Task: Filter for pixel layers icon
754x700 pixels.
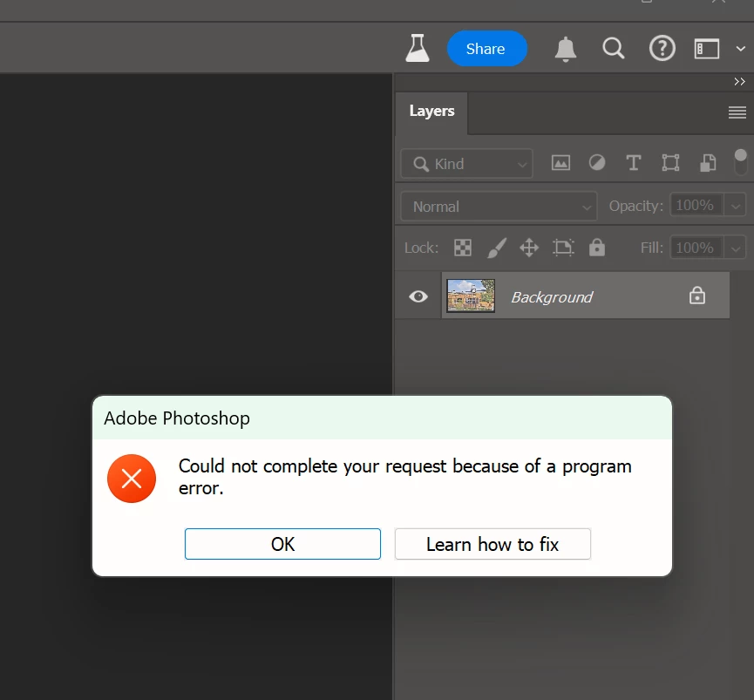Action: 560,163
